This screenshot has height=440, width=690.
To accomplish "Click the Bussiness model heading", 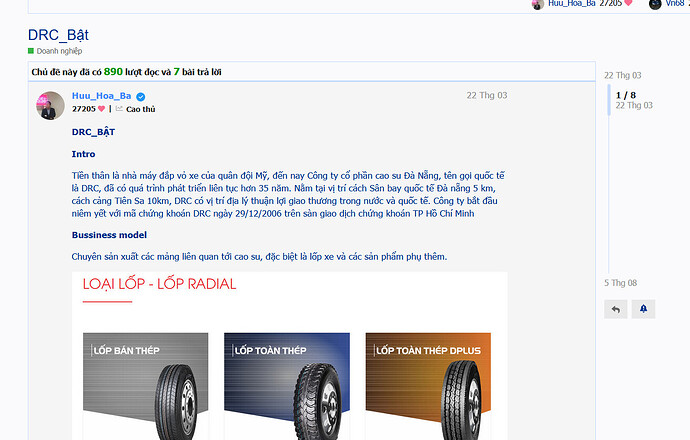I will (109, 235).
